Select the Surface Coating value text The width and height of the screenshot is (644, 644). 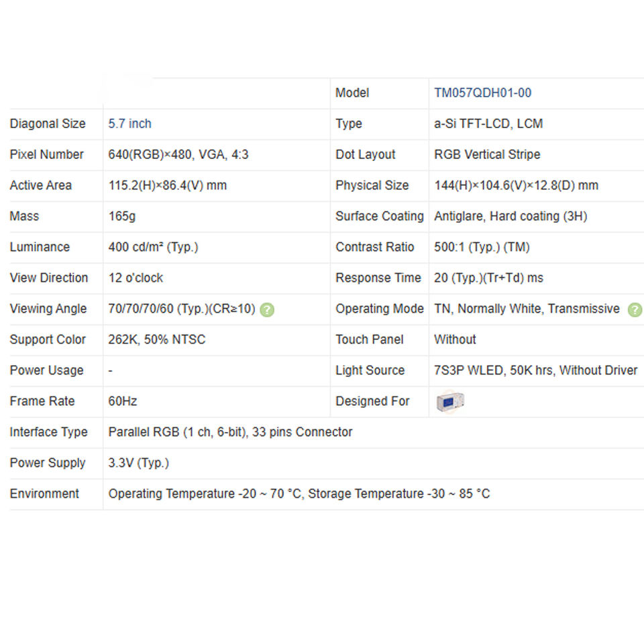point(511,216)
